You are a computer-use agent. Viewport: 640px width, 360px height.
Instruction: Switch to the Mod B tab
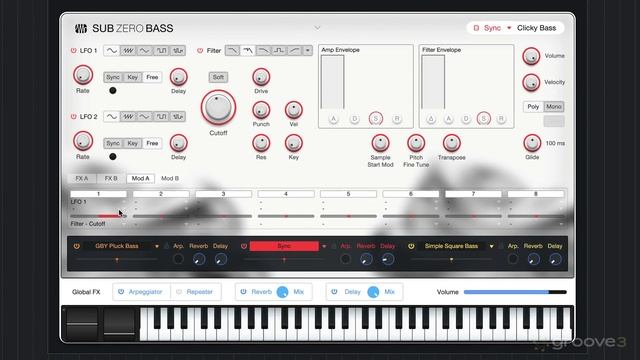(170, 178)
